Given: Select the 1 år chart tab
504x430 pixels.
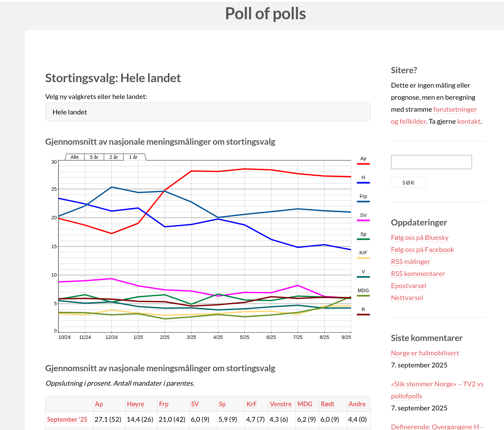Looking at the screenshot, I should (133, 157).
